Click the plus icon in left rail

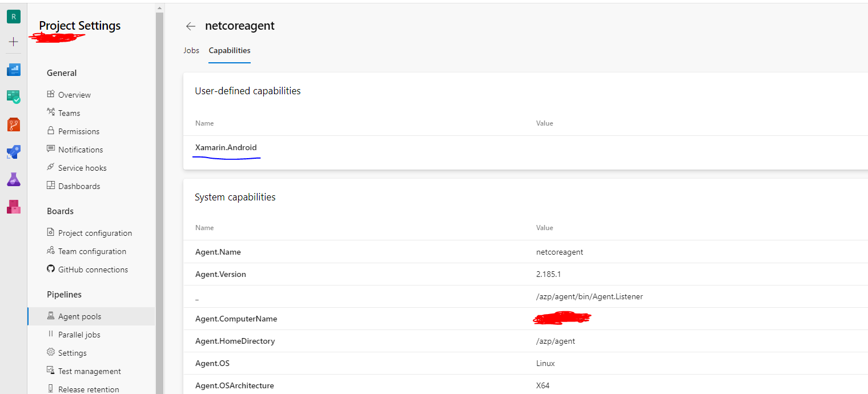[14, 42]
